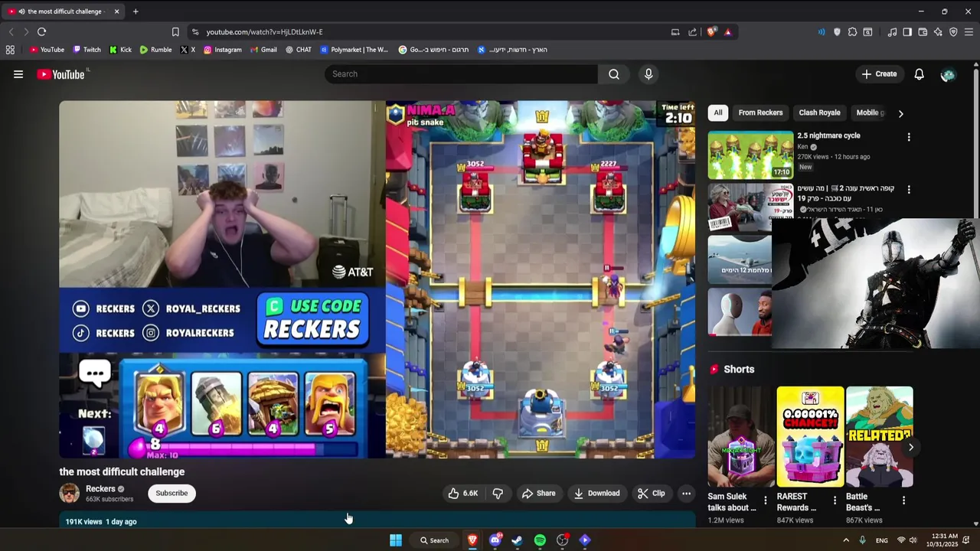This screenshot has width=980, height=551.
Task: Open options for 2.5 nightmare cycle video
Action: 909,137
